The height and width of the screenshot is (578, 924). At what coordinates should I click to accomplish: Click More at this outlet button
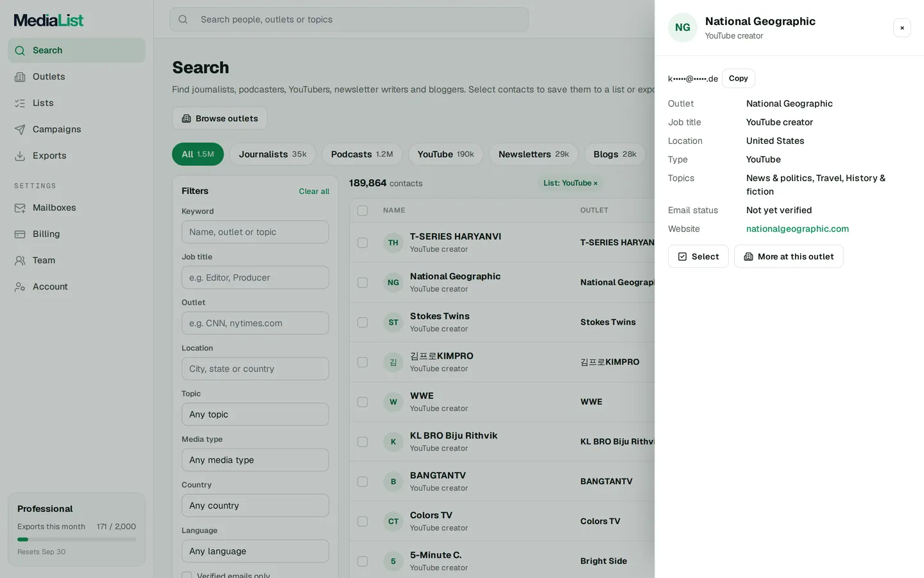coord(789,256)
